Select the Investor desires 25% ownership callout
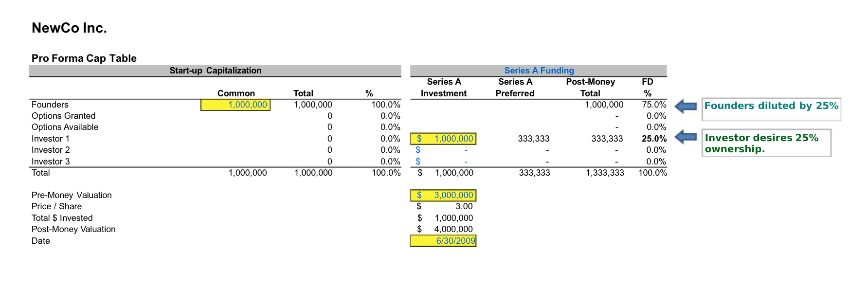 (766, 143)
